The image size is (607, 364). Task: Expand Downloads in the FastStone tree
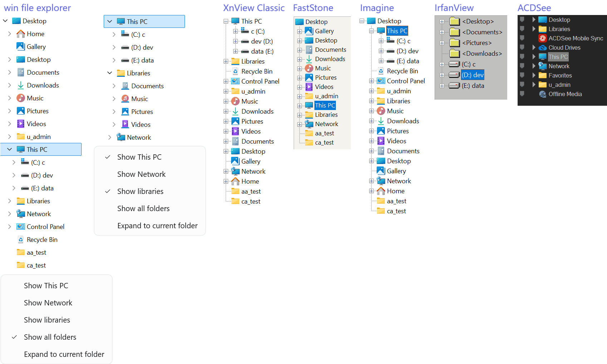pos(299,59)
